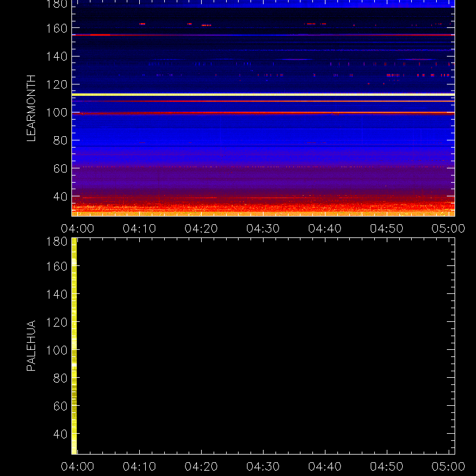Click the 04:10 time label under PALEHUA plot
The height and width of the screenshot is (476, 476).
139,466
